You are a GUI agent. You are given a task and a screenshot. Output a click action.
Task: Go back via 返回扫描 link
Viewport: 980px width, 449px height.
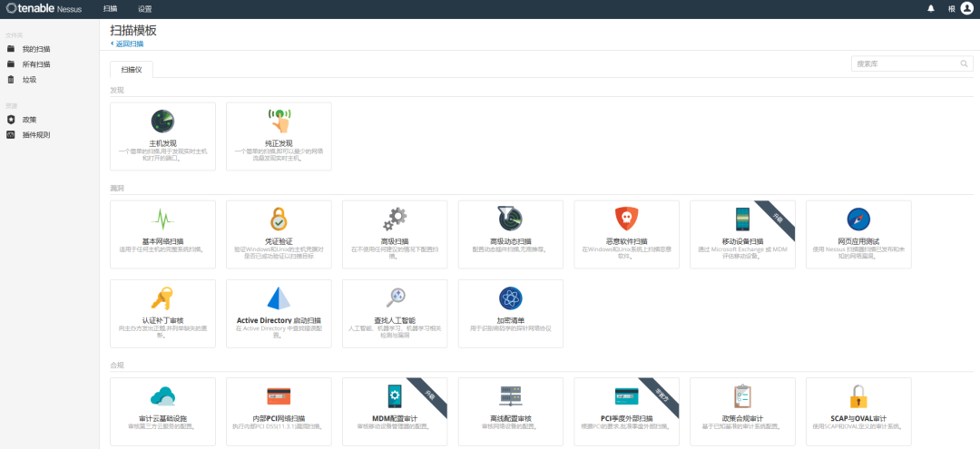tap(127, 44)
